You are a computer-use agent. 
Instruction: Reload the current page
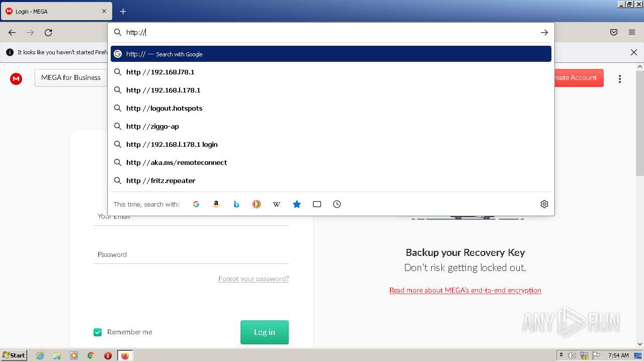point(48,32)
